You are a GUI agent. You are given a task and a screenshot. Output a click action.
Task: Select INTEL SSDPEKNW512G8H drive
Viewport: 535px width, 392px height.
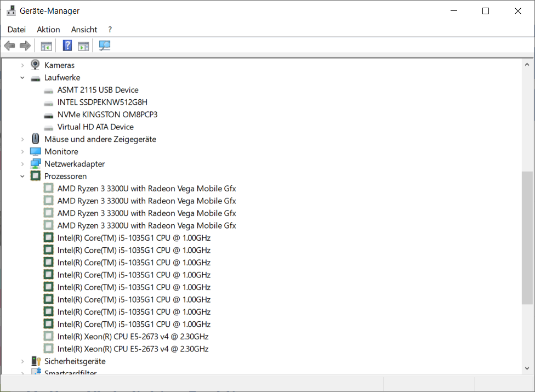pyautogui.click(x=103, y=102)
